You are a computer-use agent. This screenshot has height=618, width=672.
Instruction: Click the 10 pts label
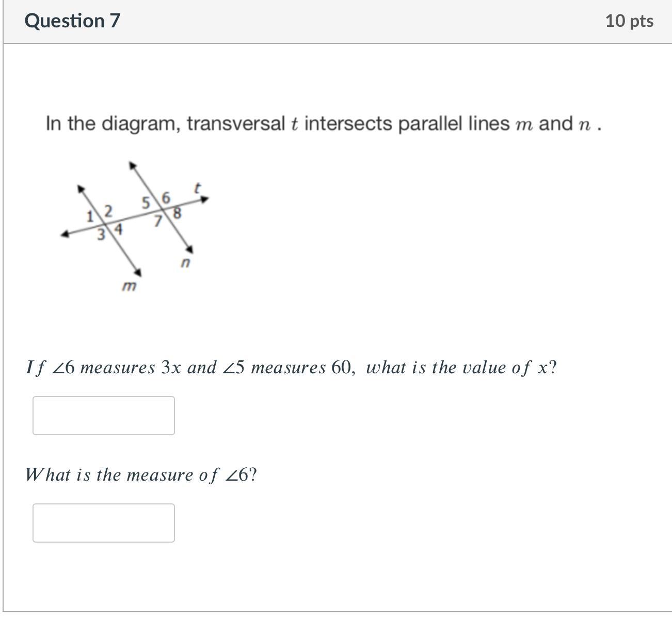click(629, 21)
